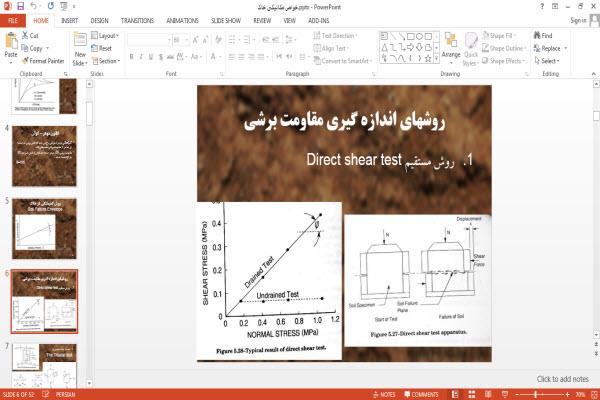
Task: Select the Format Painter brush
Action: [x=25, y=60]
